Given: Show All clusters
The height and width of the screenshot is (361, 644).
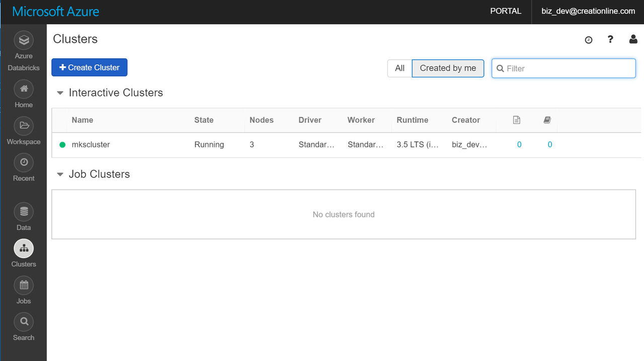Looking at the screenshot, I should click(399, 68).
